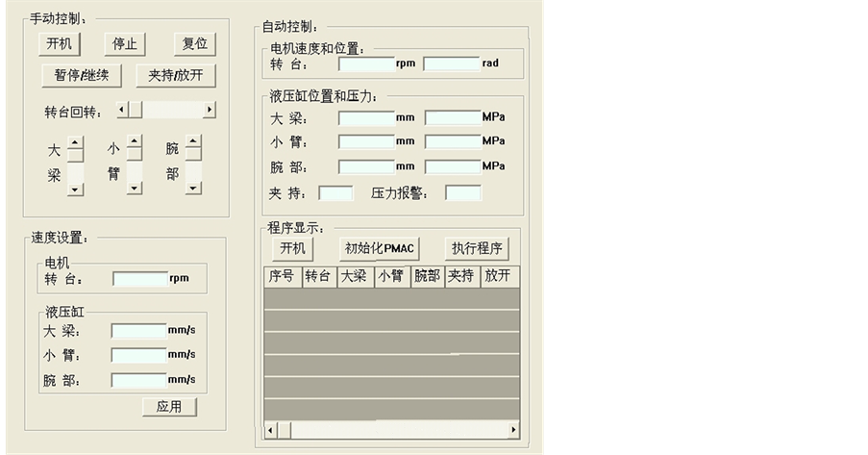Click down arrow of 小臂 vertical scroller
The image size is (868, 455).
[x=135, y=189]
